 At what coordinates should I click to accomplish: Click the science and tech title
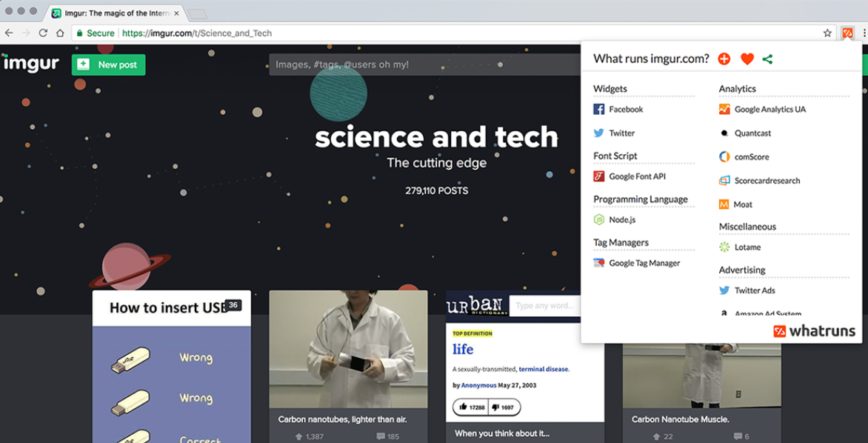coord(436,137)
